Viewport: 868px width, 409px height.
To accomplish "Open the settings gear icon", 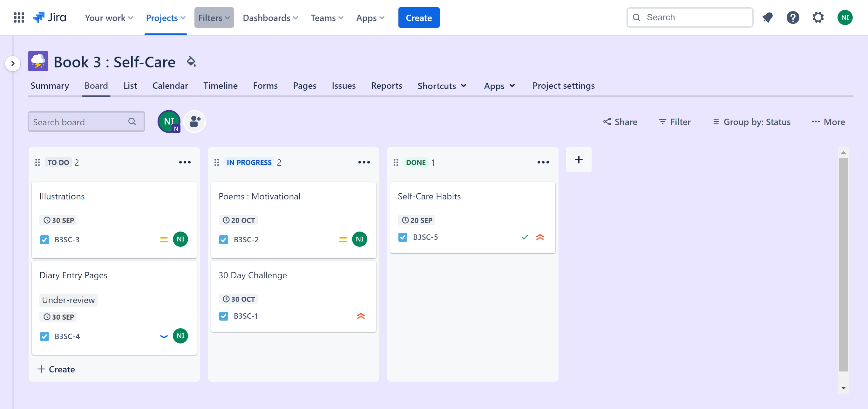I will 818,17.
